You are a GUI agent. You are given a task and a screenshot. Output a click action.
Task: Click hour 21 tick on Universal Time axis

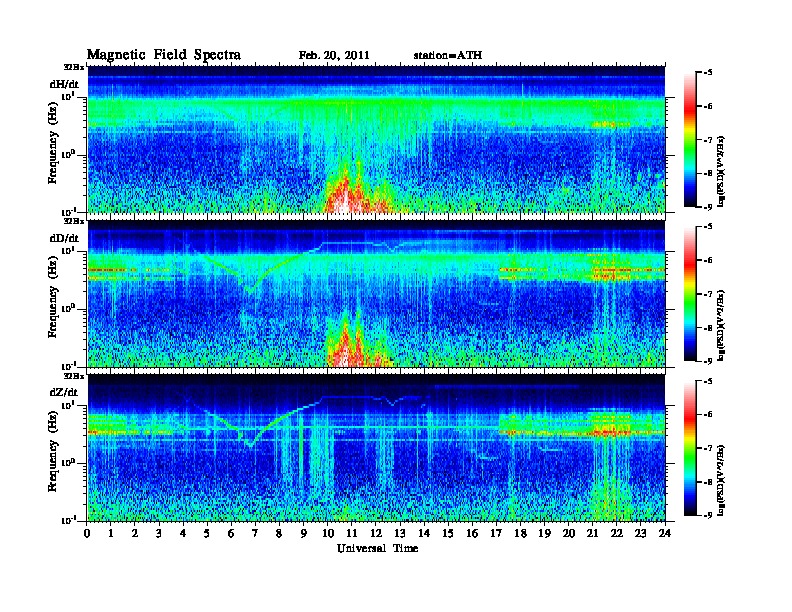593,533
